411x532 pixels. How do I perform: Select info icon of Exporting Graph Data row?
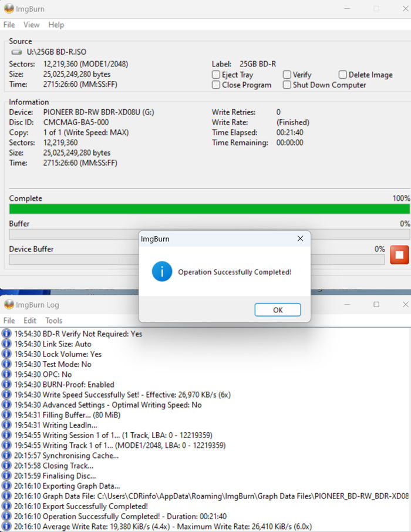point(6,486)
